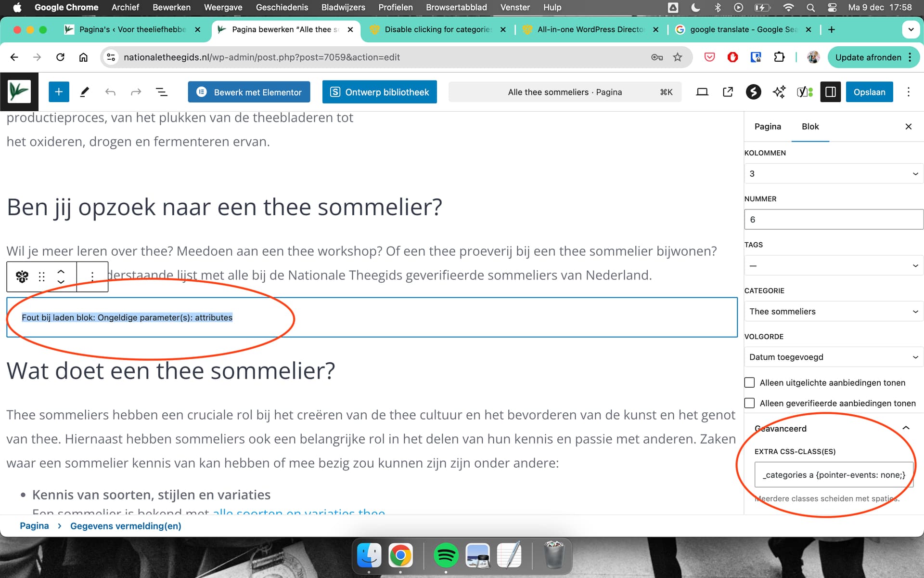Open the Pagina's Voor theeliefhebbers tab

[x=132, y=29]
